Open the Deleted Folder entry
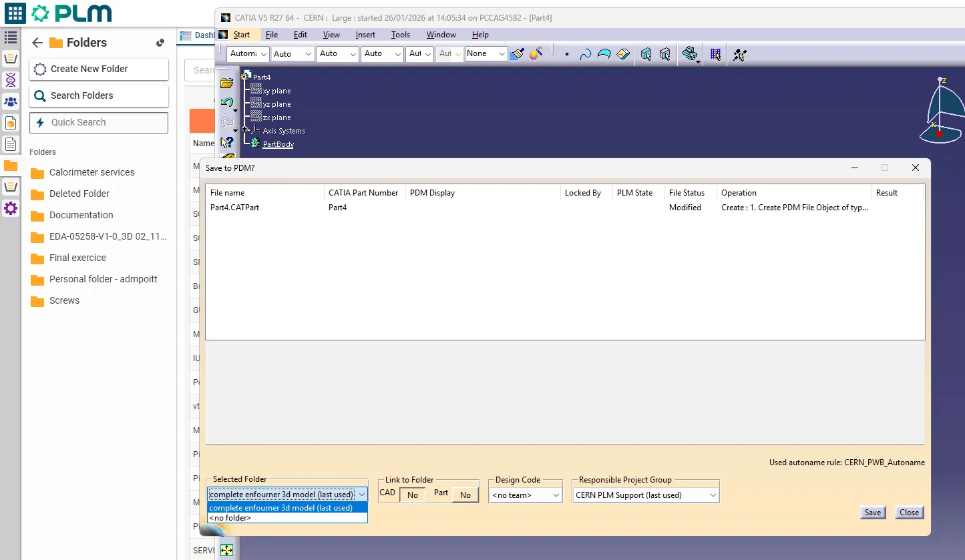This screenshot has width=965, height=560. (79, 194)
